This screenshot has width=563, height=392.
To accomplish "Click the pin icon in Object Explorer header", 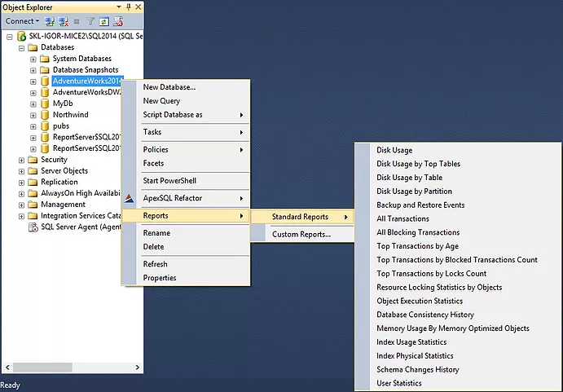I will (x=129, y=7).
